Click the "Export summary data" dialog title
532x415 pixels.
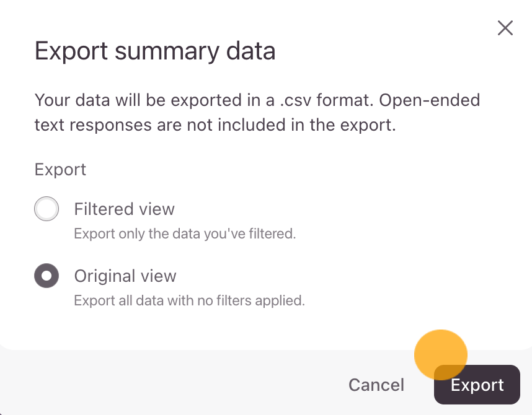(155, 51)
